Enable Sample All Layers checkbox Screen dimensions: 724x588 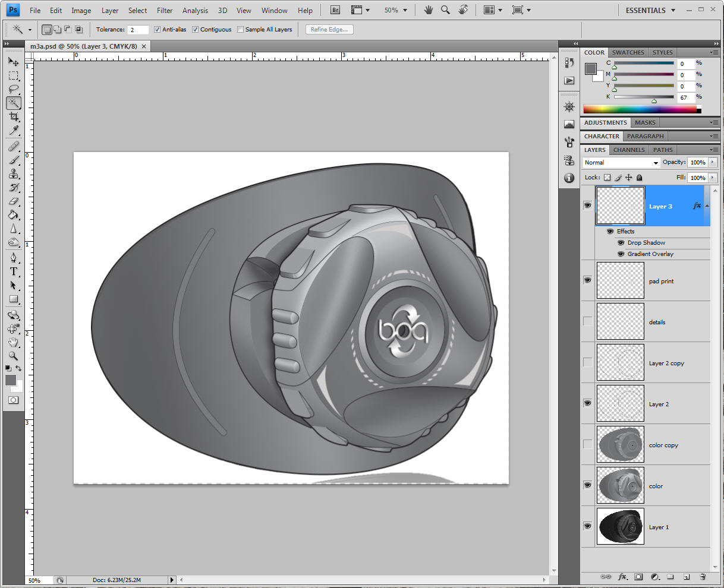241,30
